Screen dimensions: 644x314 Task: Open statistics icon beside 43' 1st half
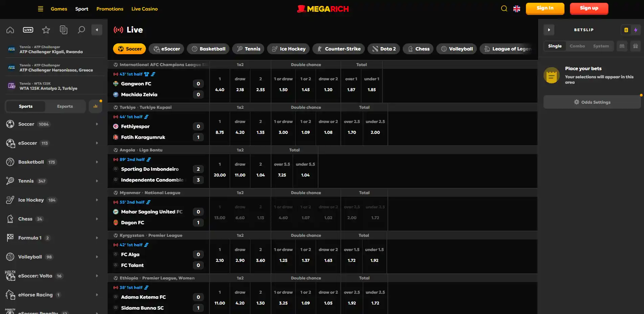coord(153,74)
